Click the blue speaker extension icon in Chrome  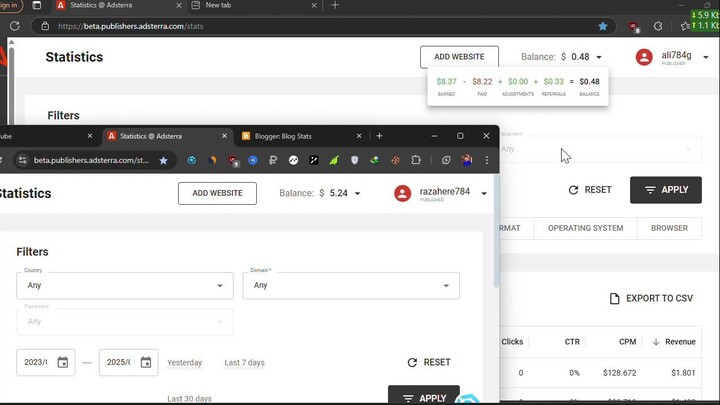tap(253, 160)
